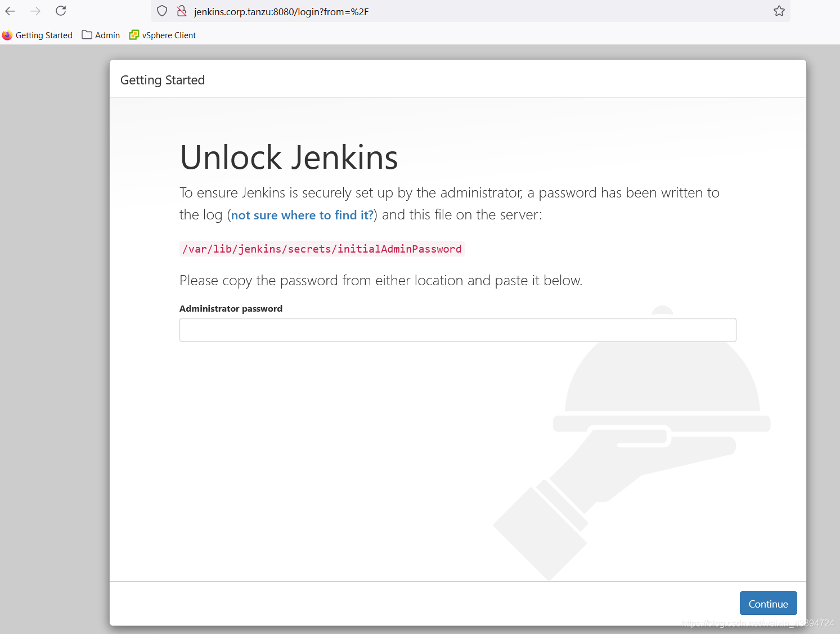
Task: Click the Continue button
Action: point(768,604)
